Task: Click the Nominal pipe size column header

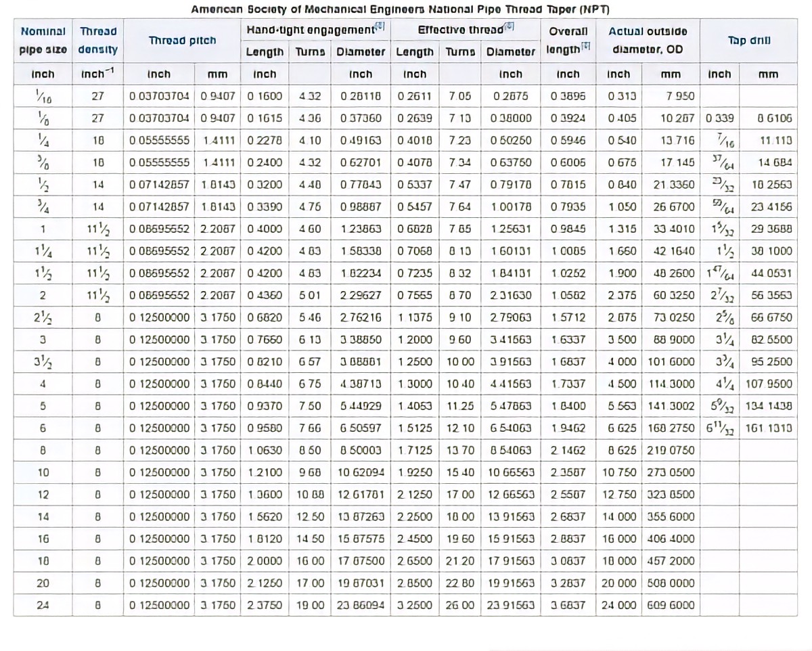Action: (x=43, y=41)
